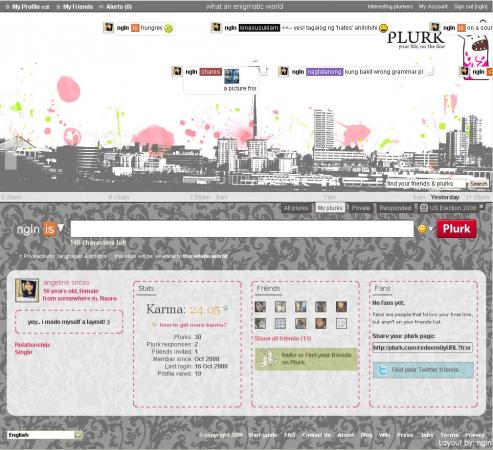
Task: Switch to All plurks tab
Action: pyautogui.click(x=296, y=208)
